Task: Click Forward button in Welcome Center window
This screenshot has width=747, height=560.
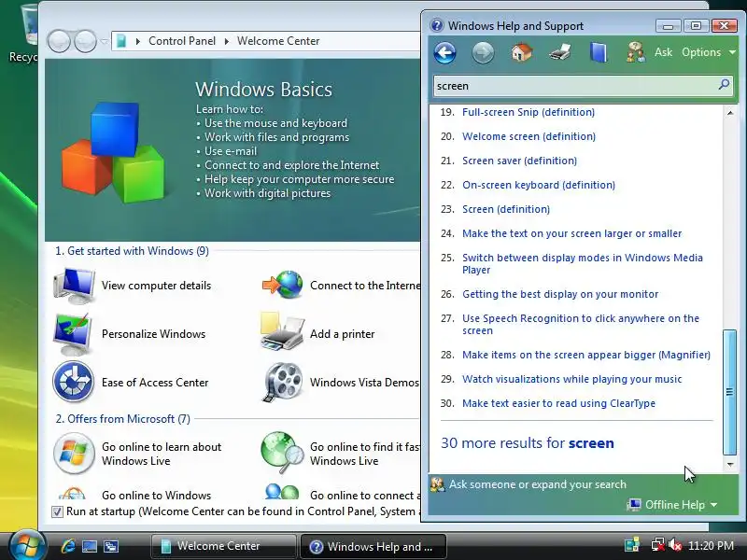Action: coord(86,41)
